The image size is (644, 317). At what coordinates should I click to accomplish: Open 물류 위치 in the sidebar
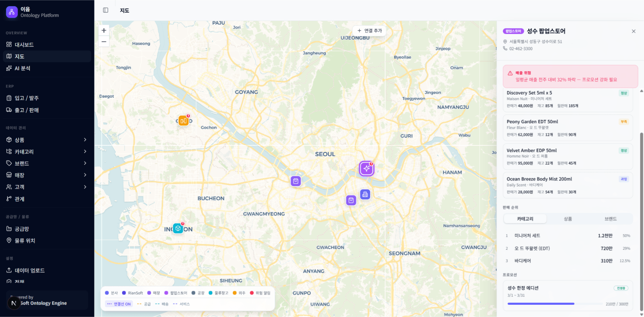47,241
